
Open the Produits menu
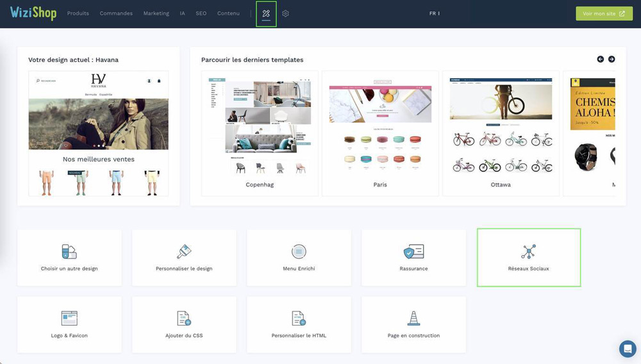pyautogui.click(x=78, y=13)
